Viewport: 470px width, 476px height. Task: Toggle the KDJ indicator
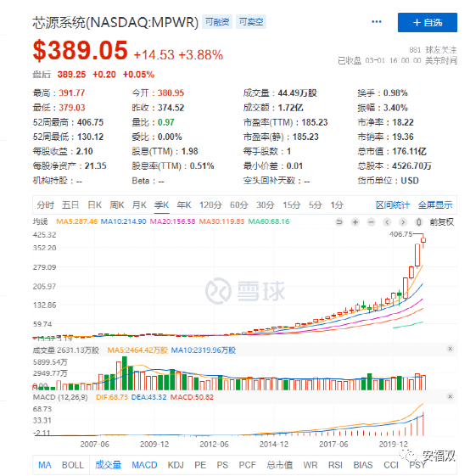coord(176,465)
